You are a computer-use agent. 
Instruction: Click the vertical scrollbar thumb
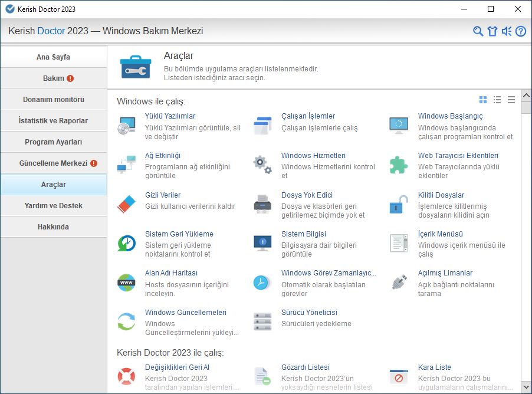[x=526, y=107]
